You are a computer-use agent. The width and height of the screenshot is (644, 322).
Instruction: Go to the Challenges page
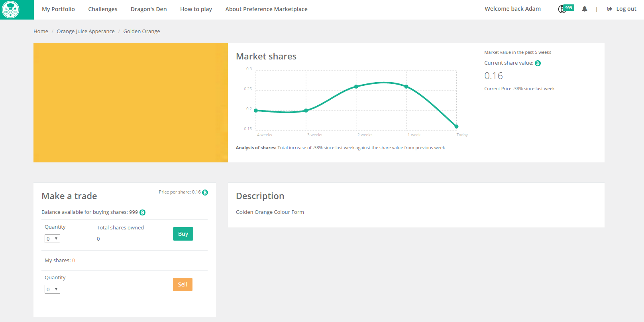[x=102, y=9]
